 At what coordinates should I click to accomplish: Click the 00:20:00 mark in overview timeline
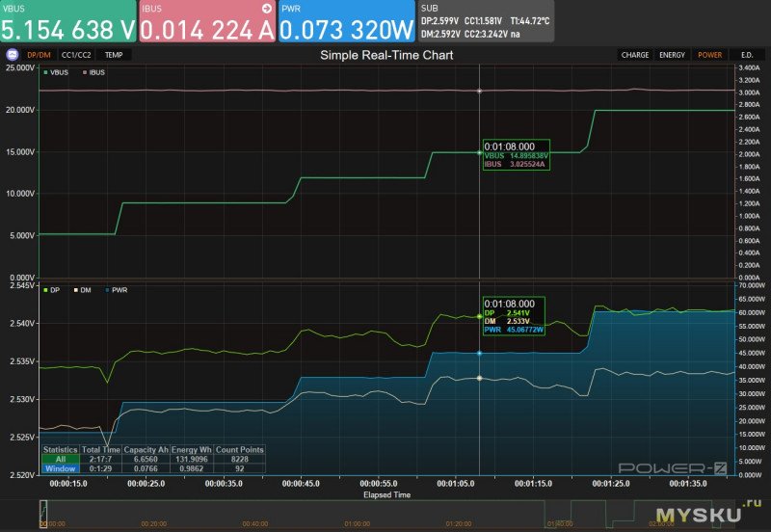[x=154, y=524]
